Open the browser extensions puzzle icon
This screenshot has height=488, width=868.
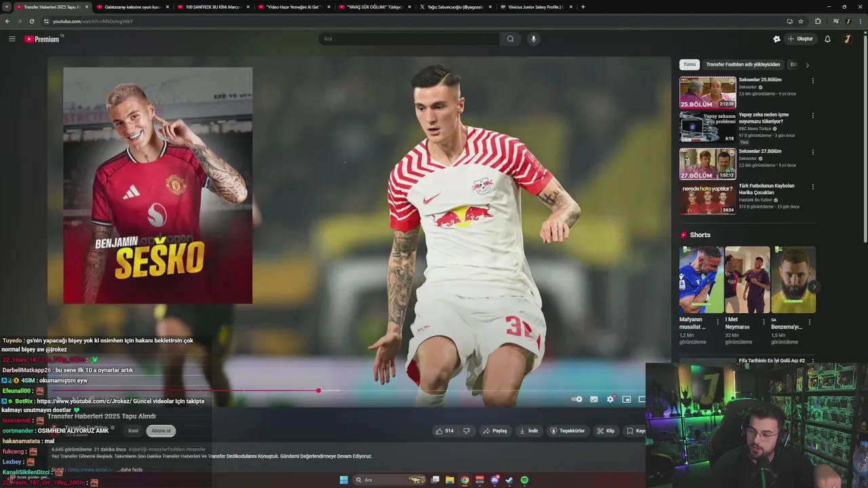[818, 21]
